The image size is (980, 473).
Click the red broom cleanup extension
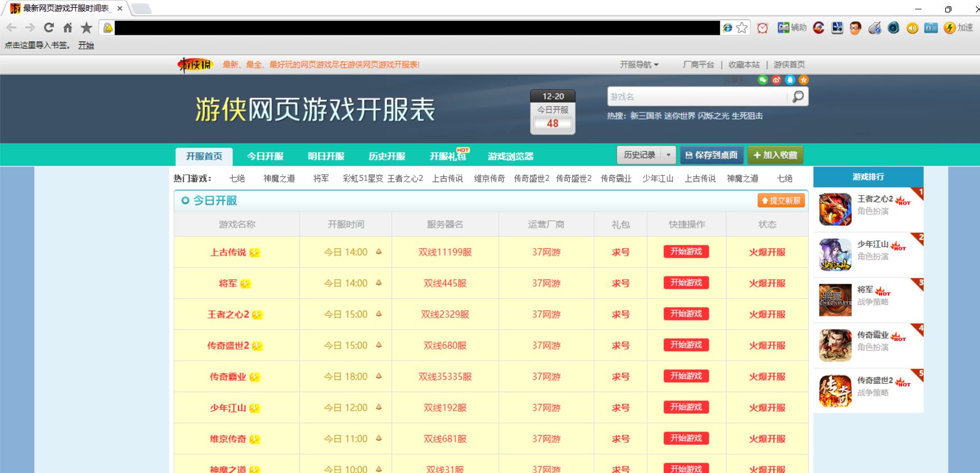point(819,27)
